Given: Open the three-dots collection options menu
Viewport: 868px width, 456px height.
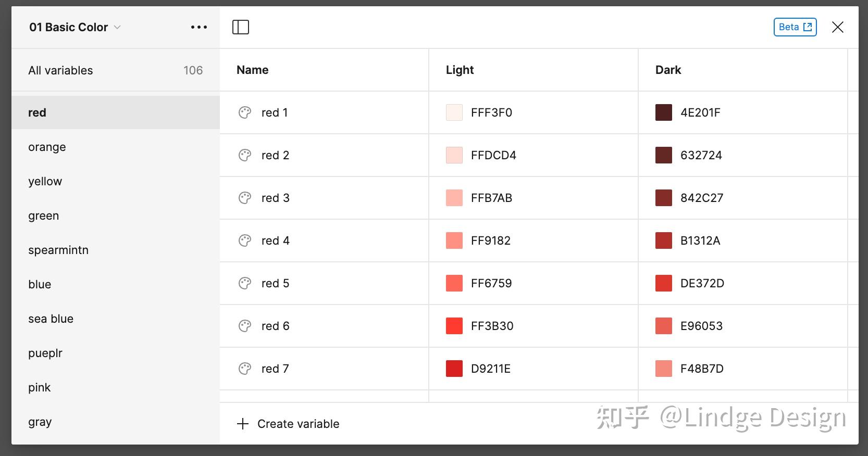Looking at the screenshot, I should [x=199, y=27].
